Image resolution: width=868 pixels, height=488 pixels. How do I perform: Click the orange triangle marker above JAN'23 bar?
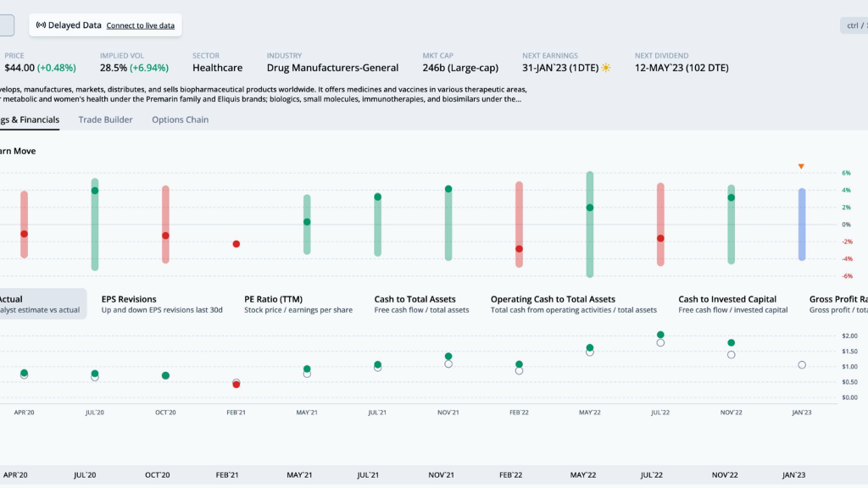pyautogui.click(x=801, y=166)
